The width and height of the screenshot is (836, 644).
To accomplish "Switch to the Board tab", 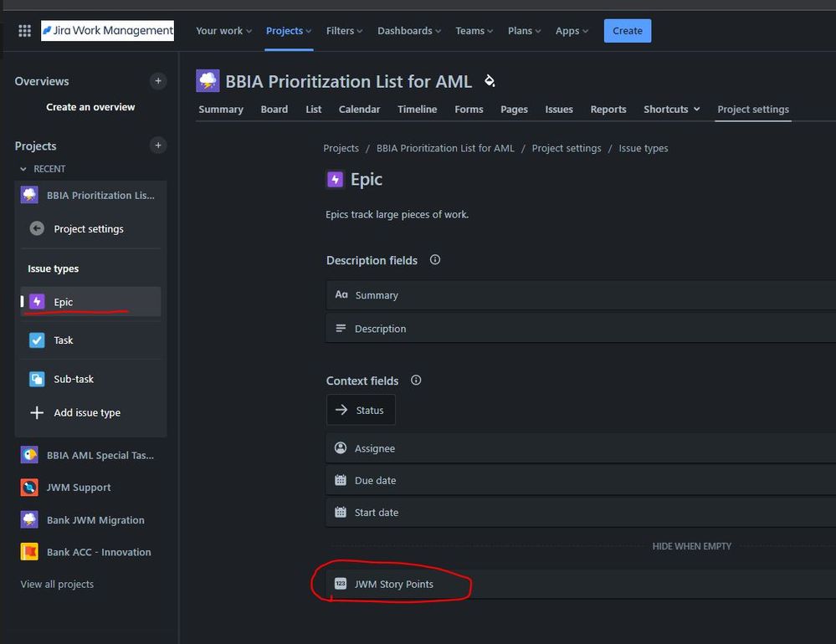I will pyautogui.click(x=274, y=110).
